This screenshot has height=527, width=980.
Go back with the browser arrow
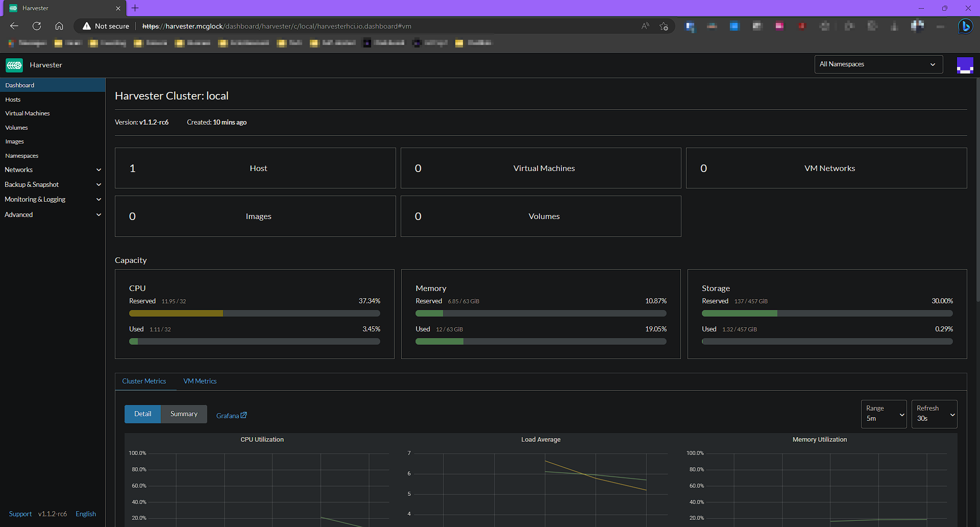point(14,26)
